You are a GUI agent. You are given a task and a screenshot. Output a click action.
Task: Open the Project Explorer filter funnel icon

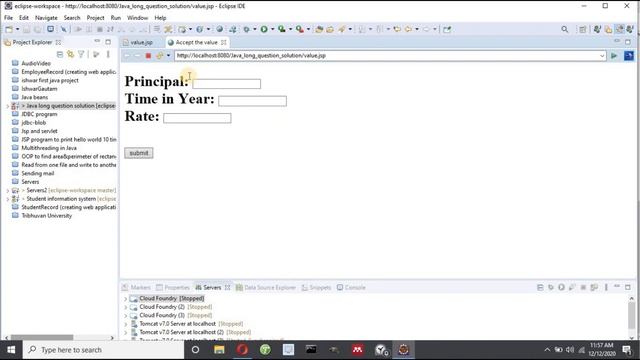[x=81, y=54]
